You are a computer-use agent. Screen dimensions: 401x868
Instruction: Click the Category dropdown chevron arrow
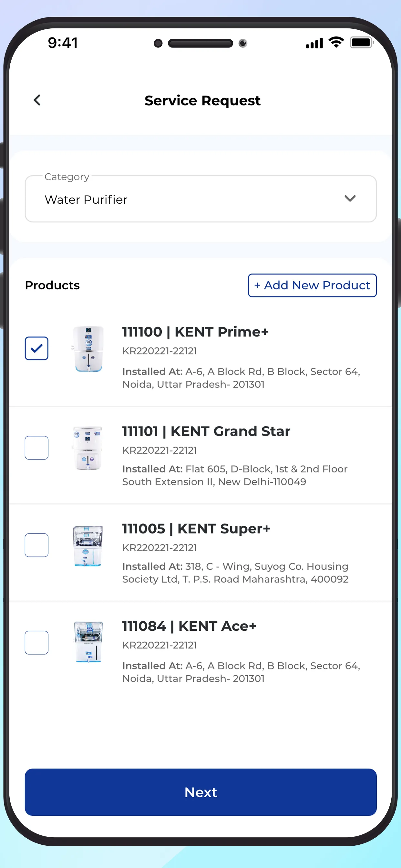[x=350, y=199]
